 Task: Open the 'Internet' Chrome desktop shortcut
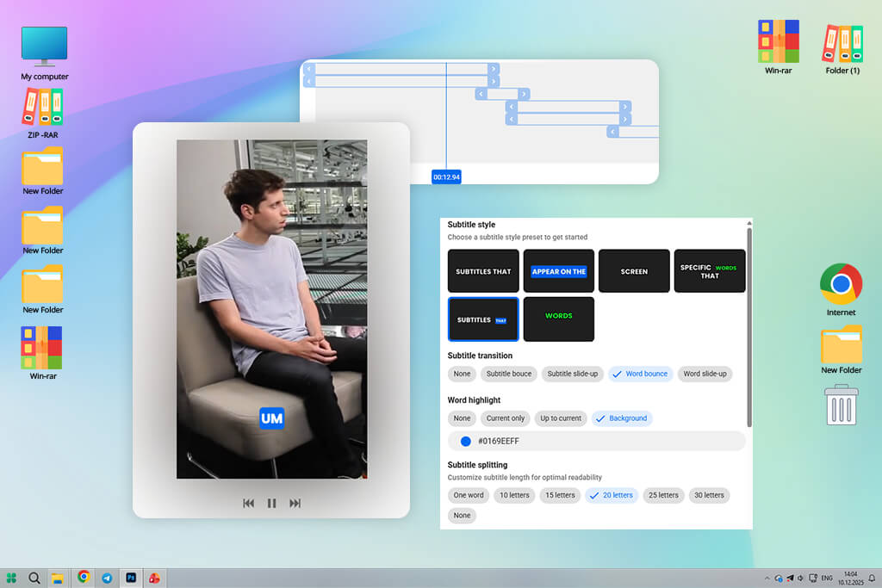(x=841, y=289)
